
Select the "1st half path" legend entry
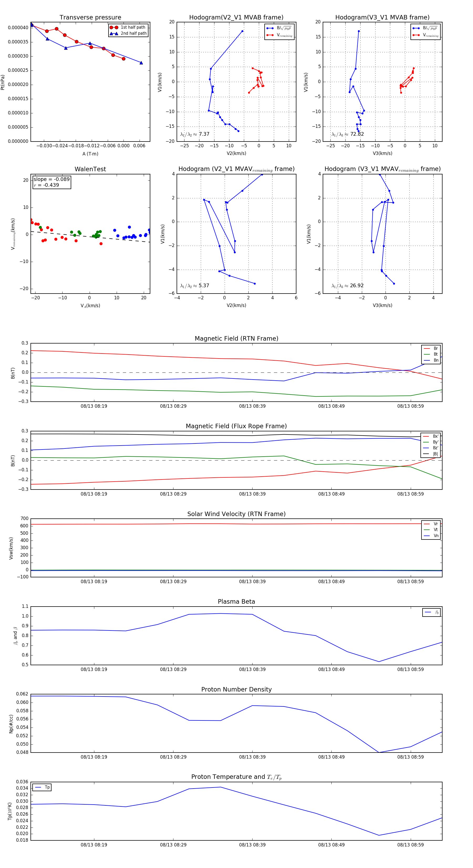[128, 27]
